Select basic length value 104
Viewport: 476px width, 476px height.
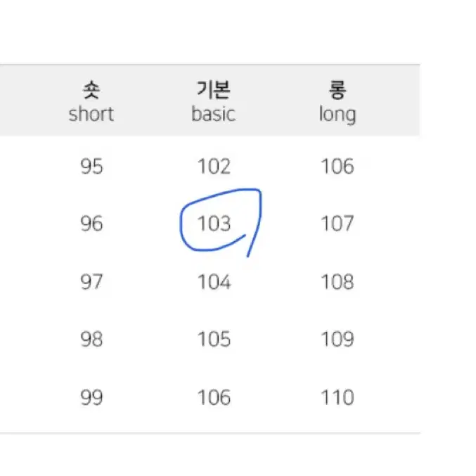click(x=214, y=282)
